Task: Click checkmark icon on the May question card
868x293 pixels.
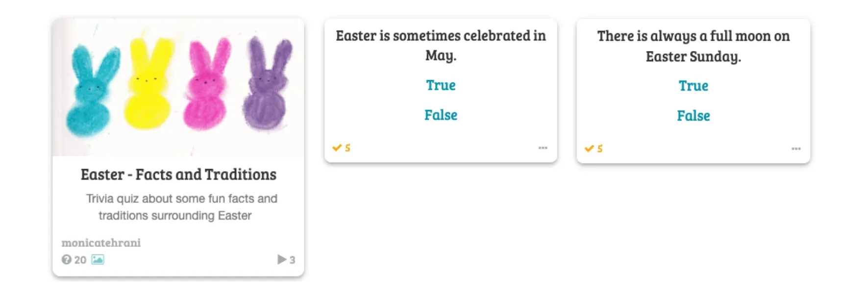Action: 337,147
